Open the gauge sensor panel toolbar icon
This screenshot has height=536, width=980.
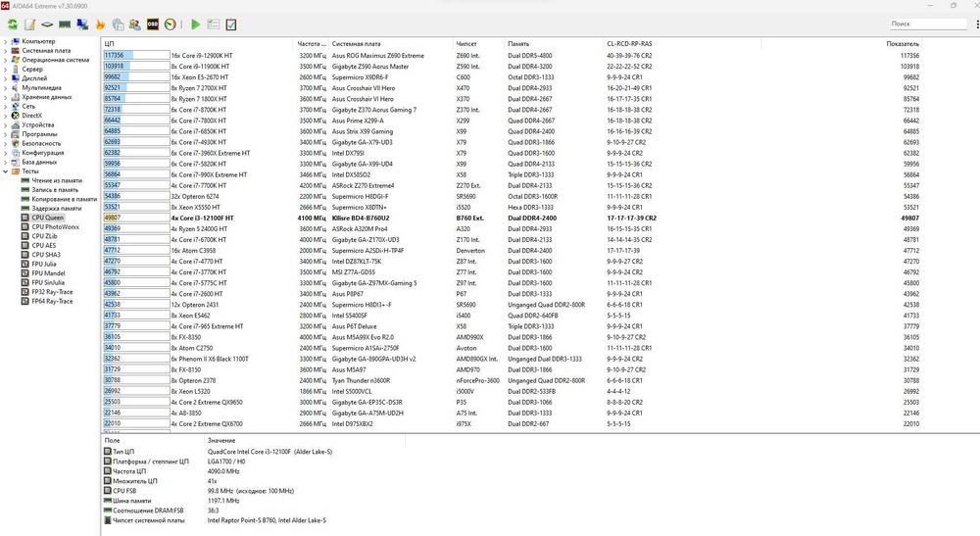[x=170, y=24]
